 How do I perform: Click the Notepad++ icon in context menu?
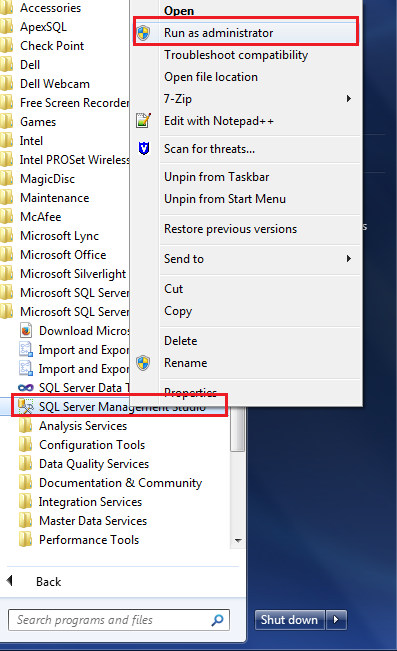144,121
